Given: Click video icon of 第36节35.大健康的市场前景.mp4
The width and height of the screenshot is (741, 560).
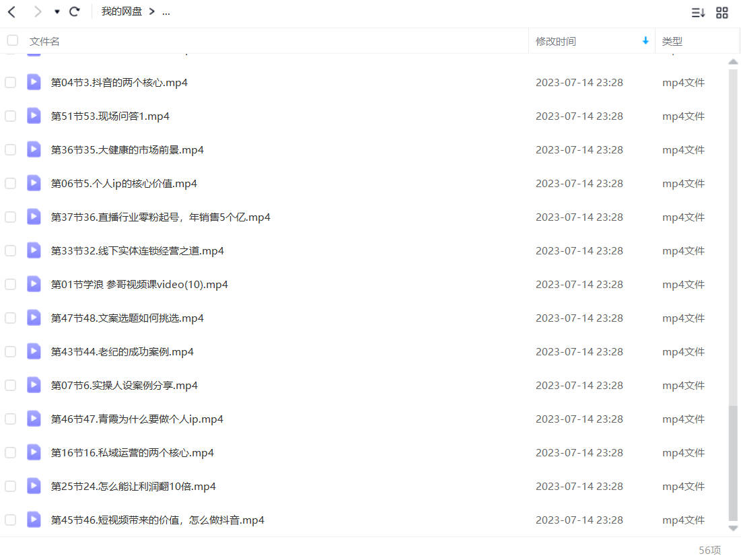Looking at the screenshot, I should tap(34, 149).
